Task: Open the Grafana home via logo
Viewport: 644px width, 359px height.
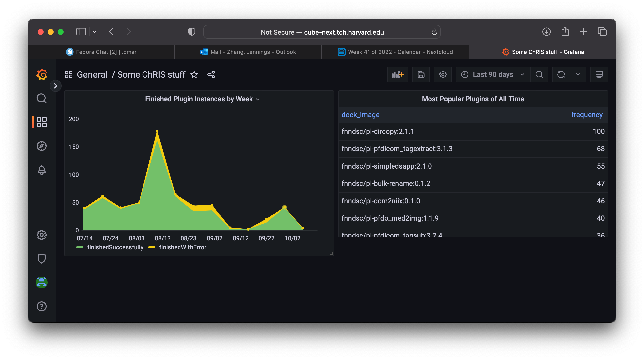Action: (42, 74)
